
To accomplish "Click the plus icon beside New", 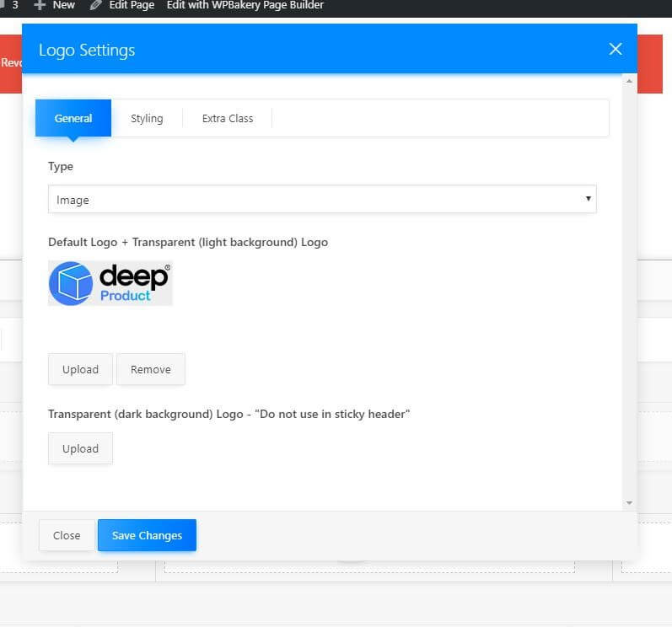I will 40,5.
